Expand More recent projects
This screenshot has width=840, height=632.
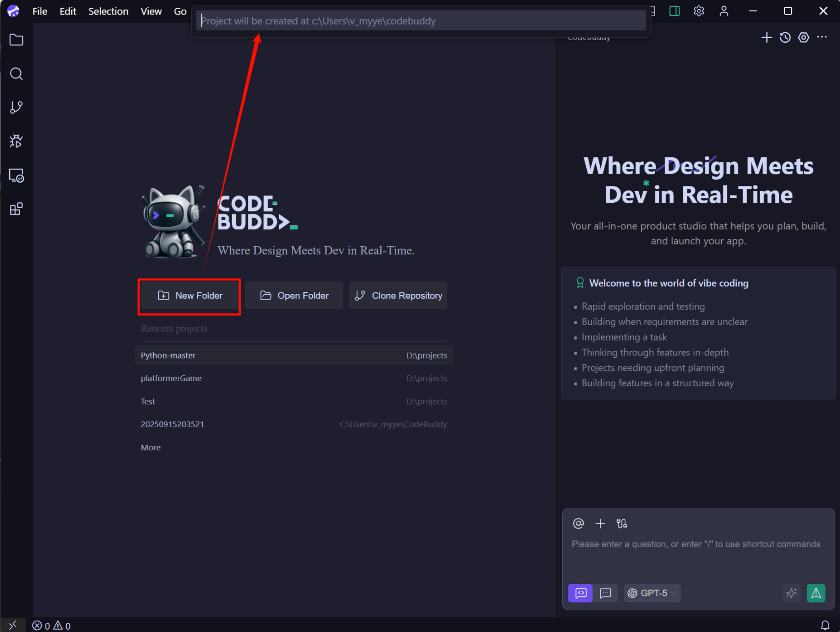click(x=151, y=448)
